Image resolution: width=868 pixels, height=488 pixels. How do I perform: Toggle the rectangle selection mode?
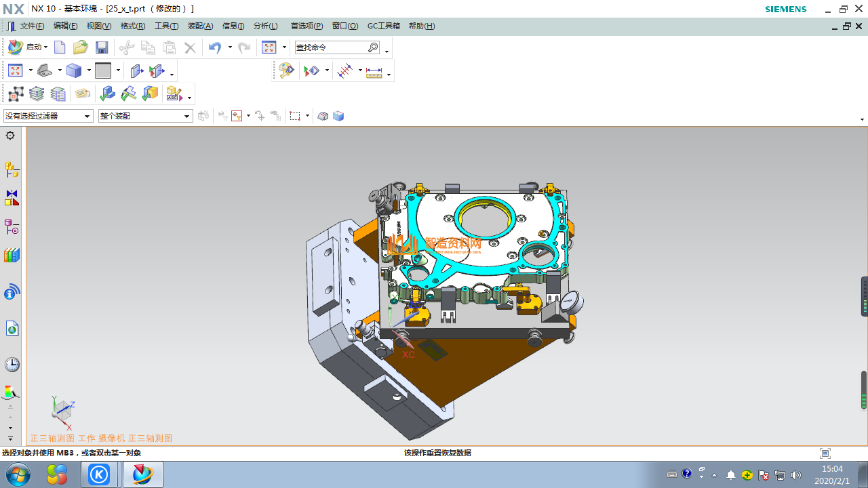(x=295, y=116)
